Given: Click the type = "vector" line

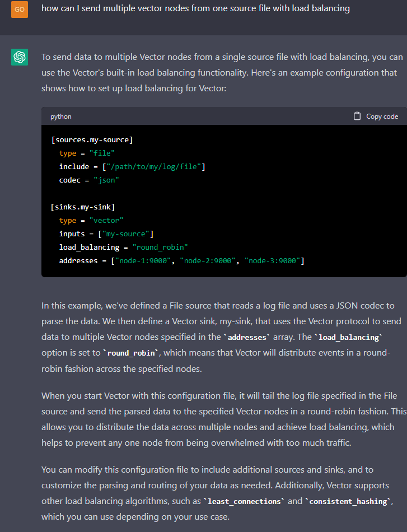Looking at the screenshot, I should point(91,221).
